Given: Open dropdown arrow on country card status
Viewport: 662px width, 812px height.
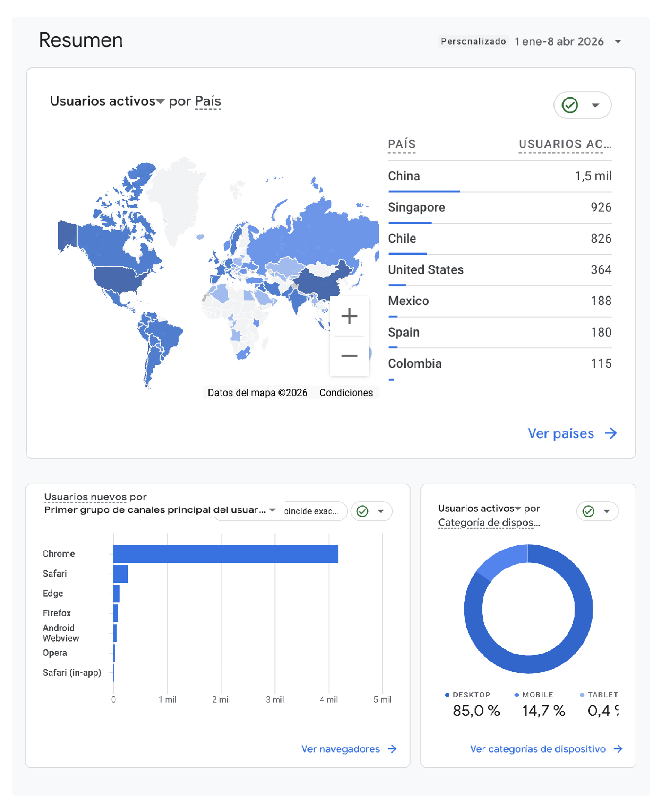Looking at the screenshot, I should pos(595,105).
